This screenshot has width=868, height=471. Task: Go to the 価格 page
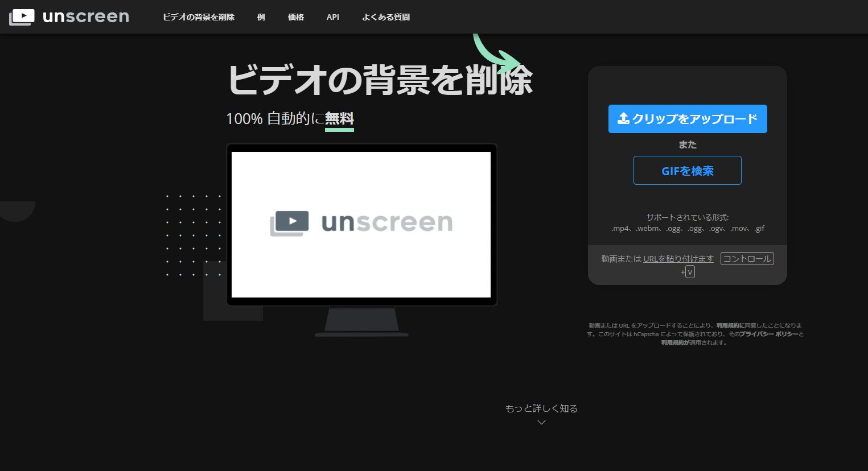pos(296,17)
